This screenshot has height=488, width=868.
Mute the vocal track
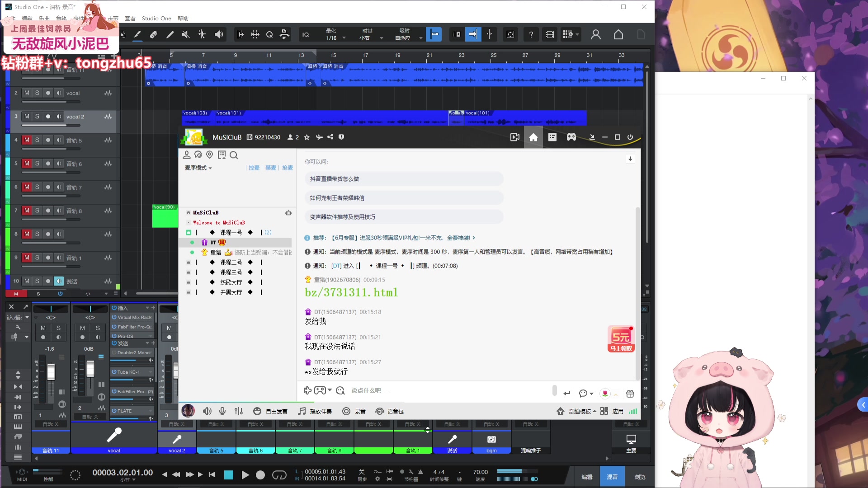coord(27,93)
